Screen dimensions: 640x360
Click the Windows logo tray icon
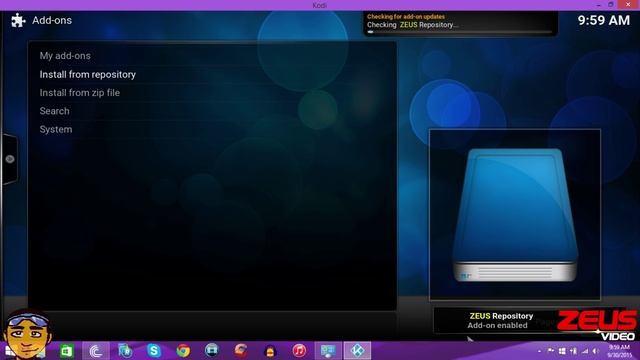[x=562, y=351]
